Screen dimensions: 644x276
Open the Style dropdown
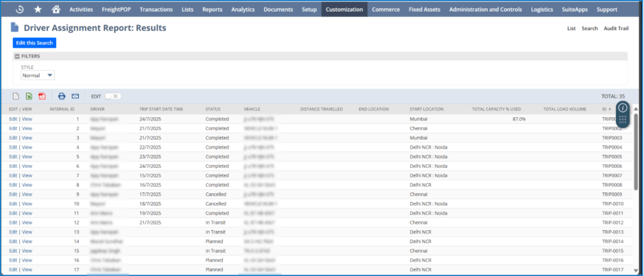(37, 75)
